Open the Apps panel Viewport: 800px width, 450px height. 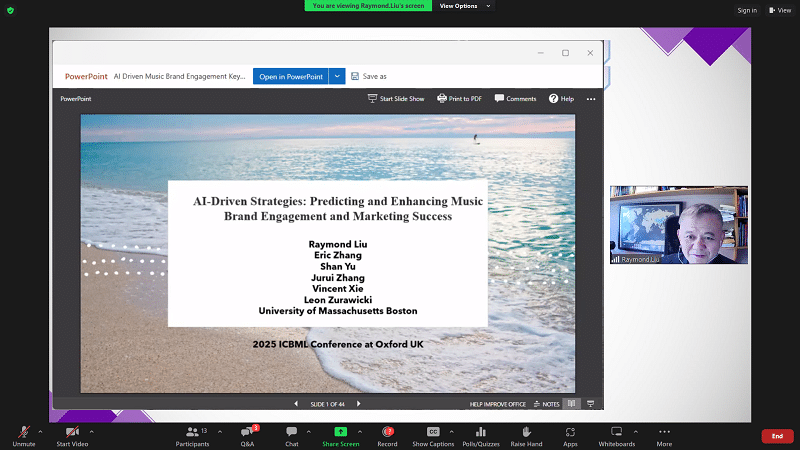(x=570, y=432)
